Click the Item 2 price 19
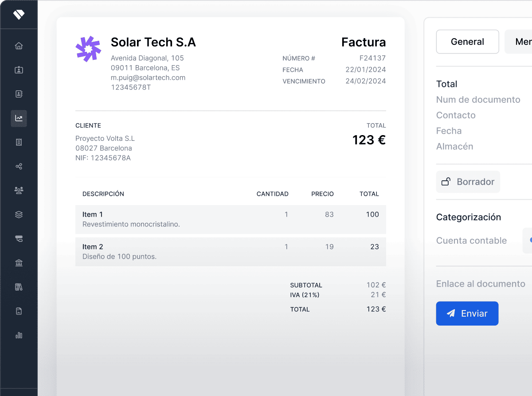This screenshot has width=532, height=396. coord(329,247)
